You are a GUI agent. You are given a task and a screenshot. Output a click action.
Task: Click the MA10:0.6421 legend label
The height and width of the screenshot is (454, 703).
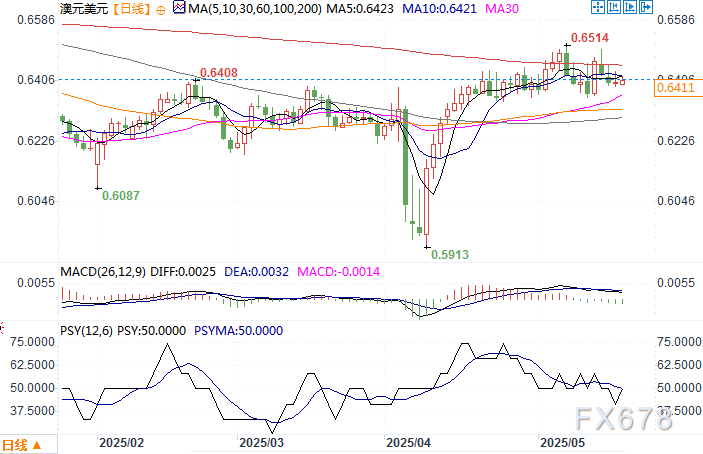[439, 9]
